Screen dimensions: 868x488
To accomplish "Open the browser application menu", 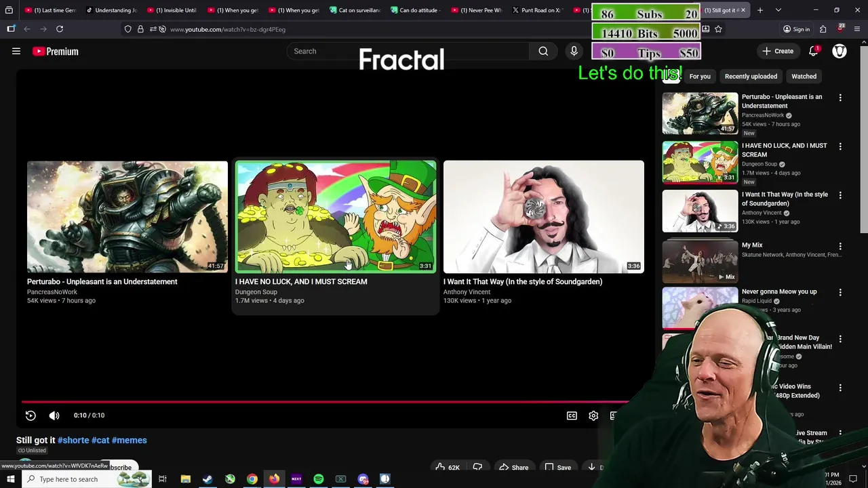I will (x=857, y=29).
